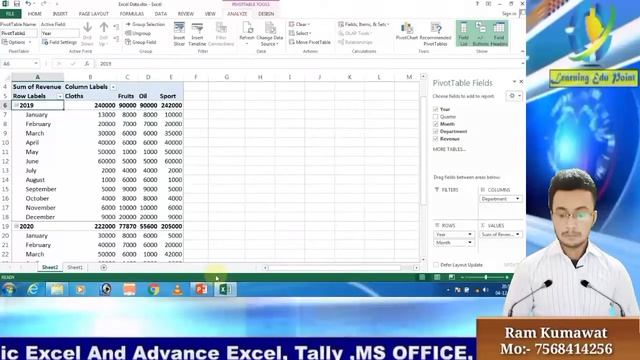Collapse the 2019 year group

coord(16,105)
